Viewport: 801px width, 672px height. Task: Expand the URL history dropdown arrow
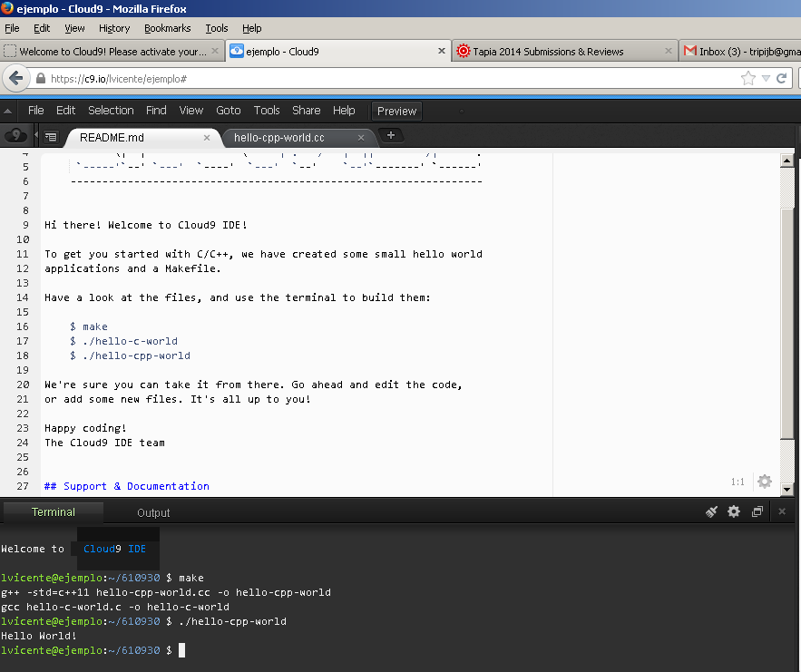click(767, 79)
